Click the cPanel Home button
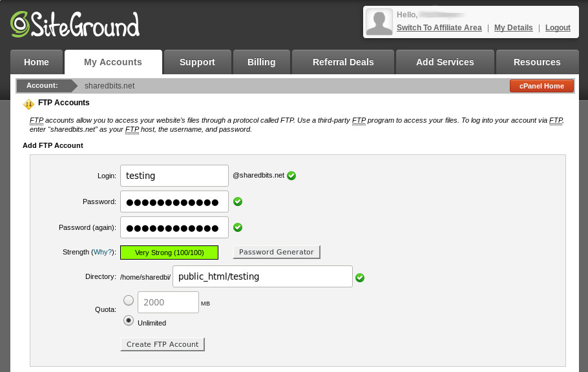Screen dimensions: 588x372 coord(541,86)
